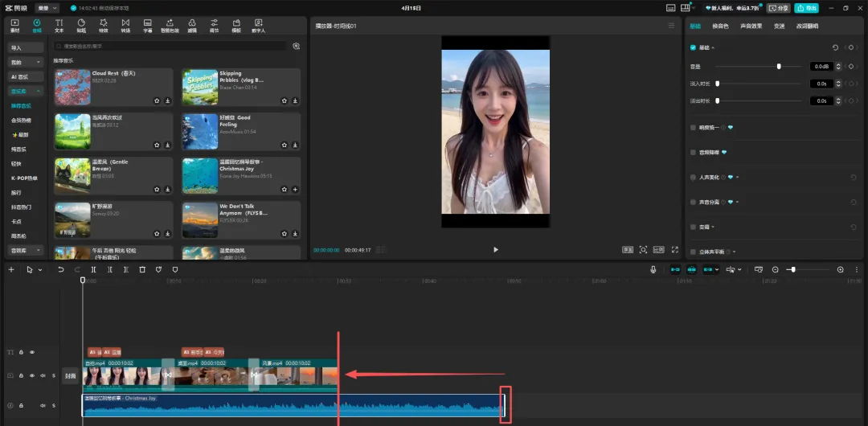Enable the 响度统一 checkbox
The image size is (868, 426).
click(x=694, y=127)
